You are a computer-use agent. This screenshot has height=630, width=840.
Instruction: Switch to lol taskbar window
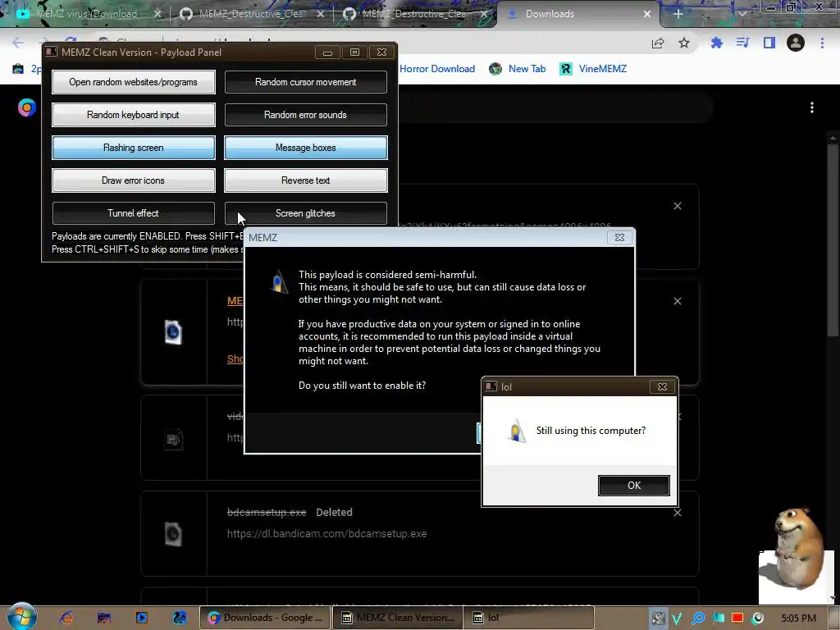531,618
